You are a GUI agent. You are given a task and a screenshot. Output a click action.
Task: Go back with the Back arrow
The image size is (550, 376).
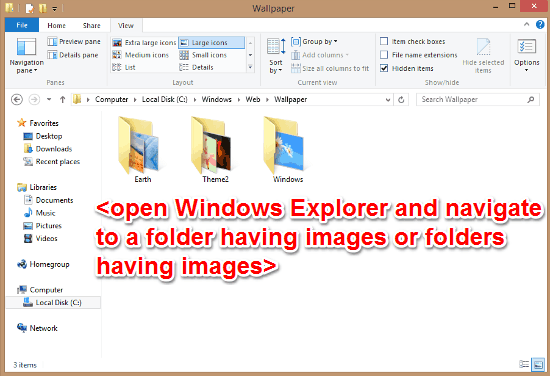point(17,100)
